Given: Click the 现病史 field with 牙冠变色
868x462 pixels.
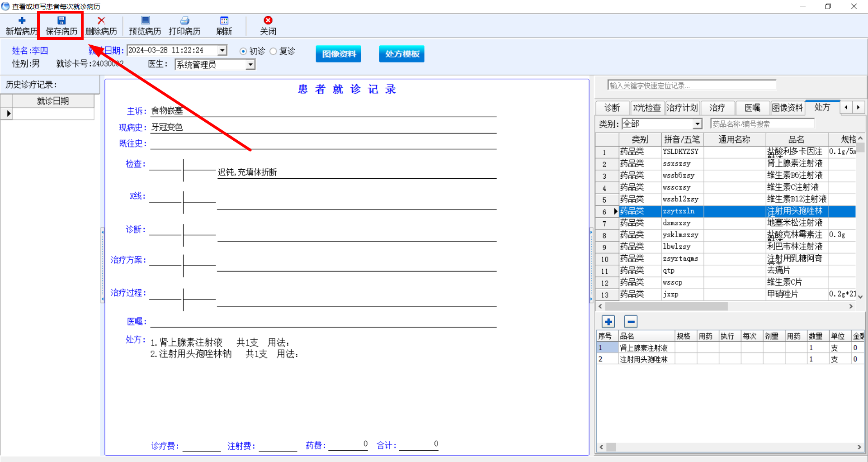Looking at the screenshot, I should 323,127.
